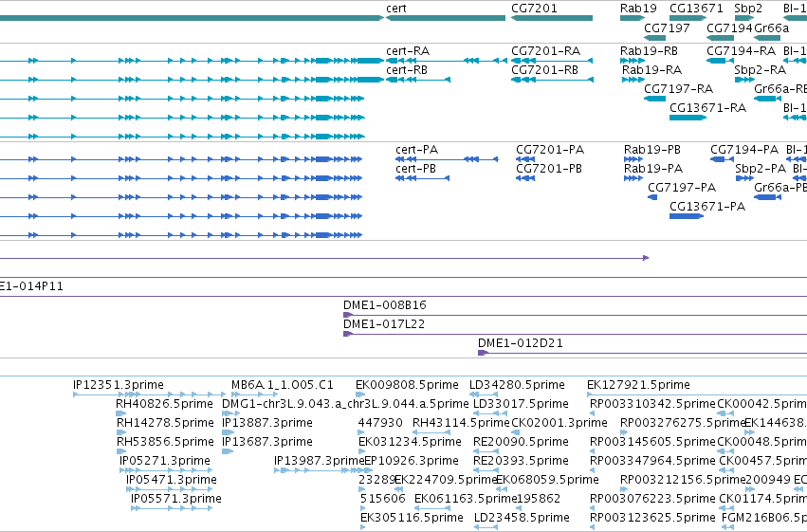Click EST label RH43114.5prime

pos(461,423)
